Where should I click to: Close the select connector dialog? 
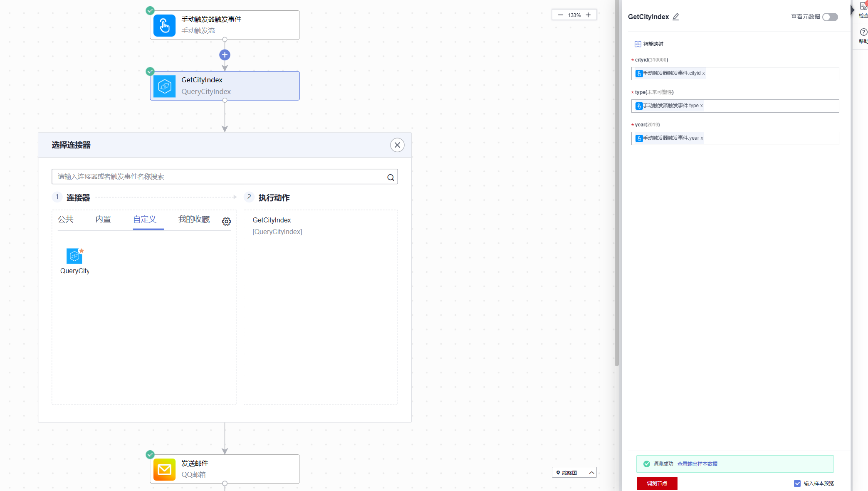(397, 145)
